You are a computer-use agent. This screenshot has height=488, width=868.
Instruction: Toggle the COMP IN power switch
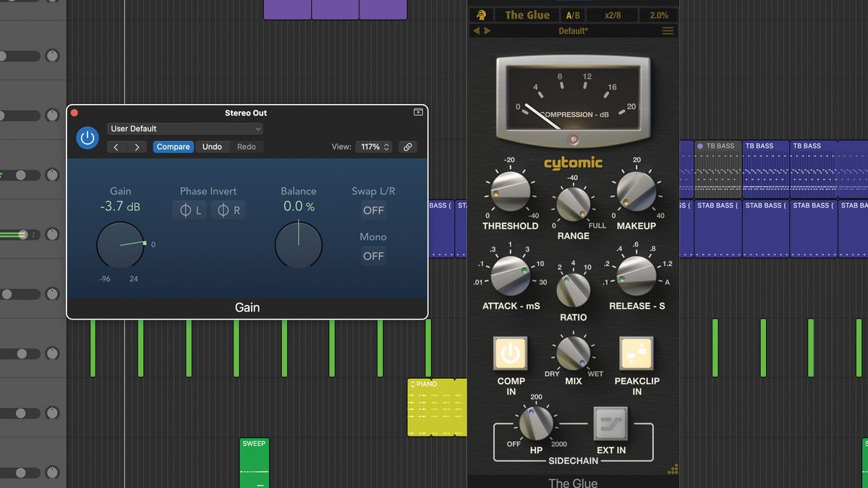tap(511, 354)
